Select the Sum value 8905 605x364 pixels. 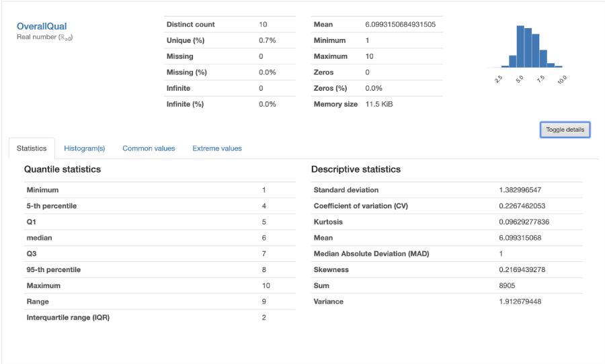coord(507,285)
